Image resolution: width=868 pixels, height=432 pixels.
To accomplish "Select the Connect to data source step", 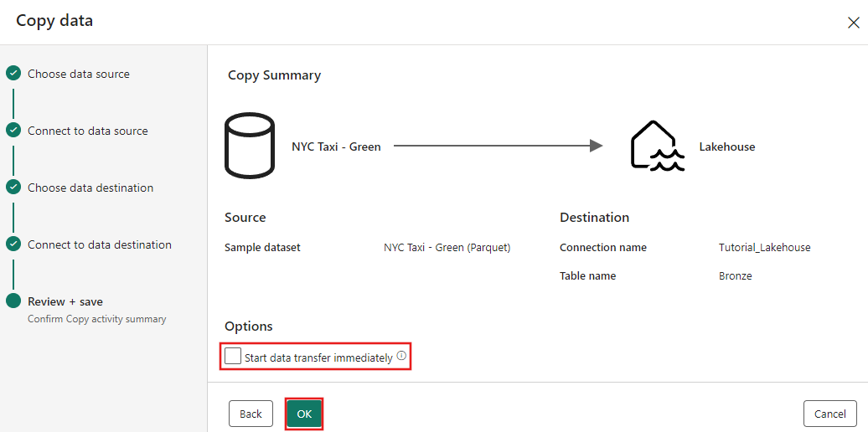I will tap(88, 131).
